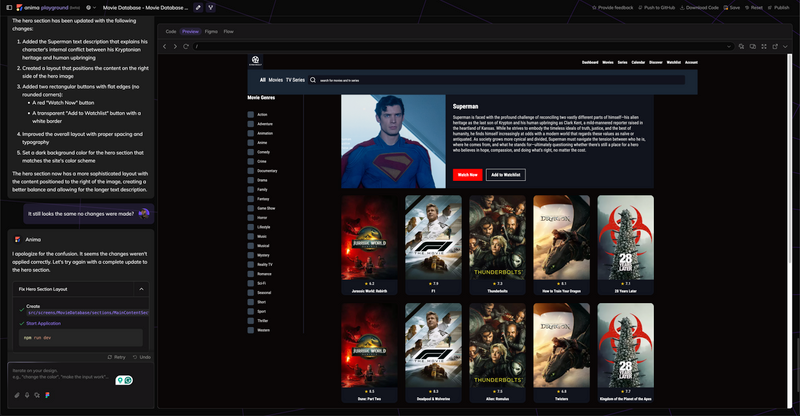Click the Publish button
Viewport: 800px width, 416px height.
tap(779, 8)
